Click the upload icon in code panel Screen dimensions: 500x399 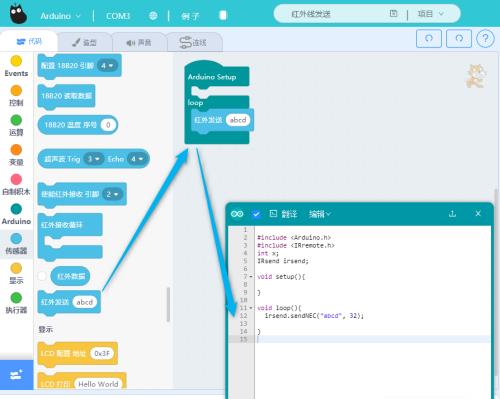click(x=452, y=214)
